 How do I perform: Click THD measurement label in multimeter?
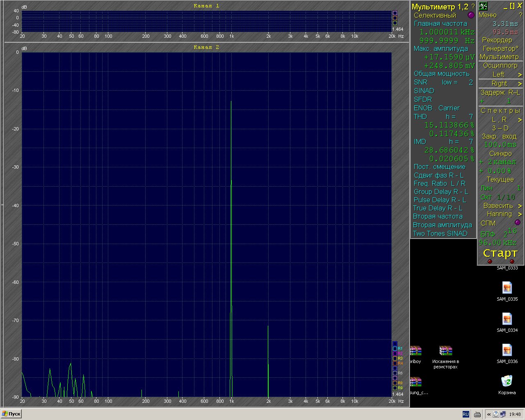(420, 116)
